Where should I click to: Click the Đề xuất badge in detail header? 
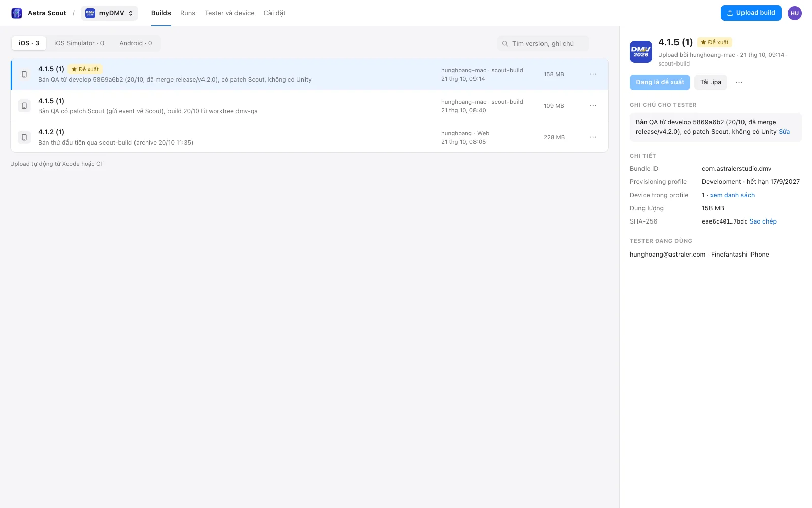pyautogui.click(x=715, y=42)
